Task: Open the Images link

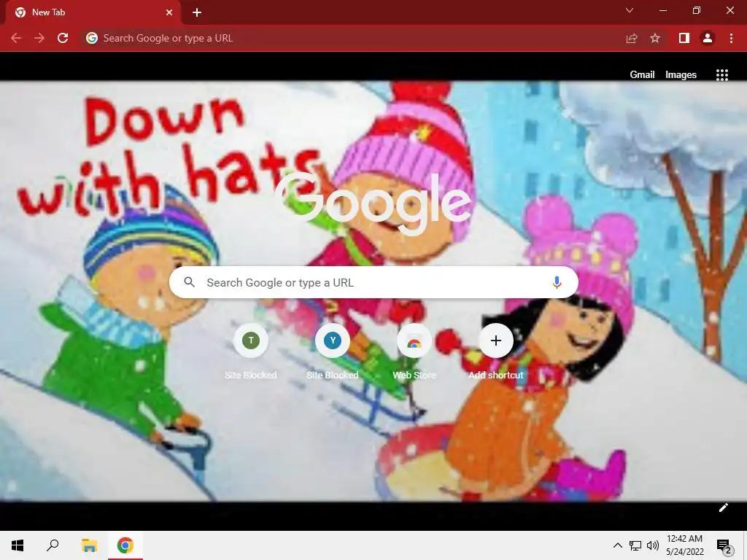Action: [681, 75]
